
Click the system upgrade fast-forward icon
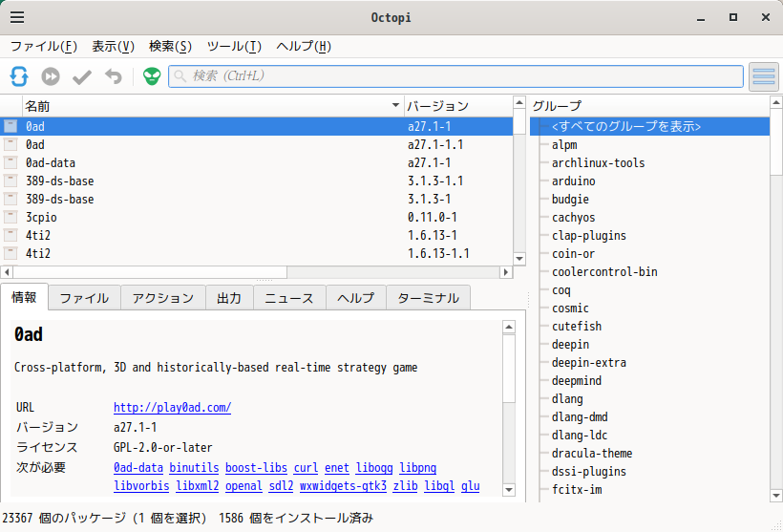pos(51,76)
